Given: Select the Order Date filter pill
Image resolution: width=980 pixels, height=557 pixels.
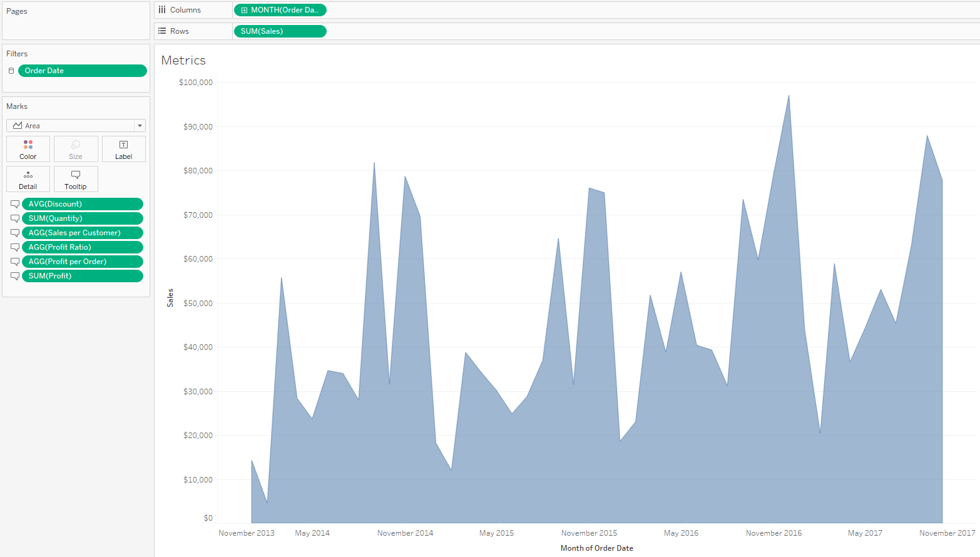Looking at the screenshot, I should [x=83, y=71].
